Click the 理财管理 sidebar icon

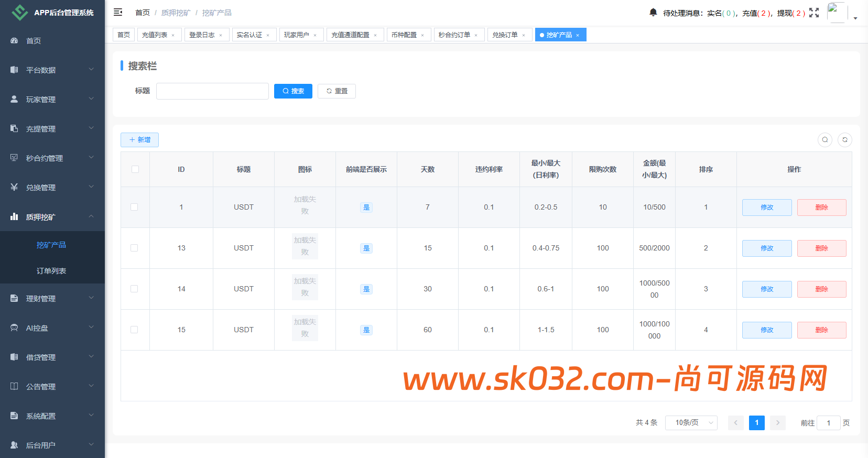pos(14,298)
